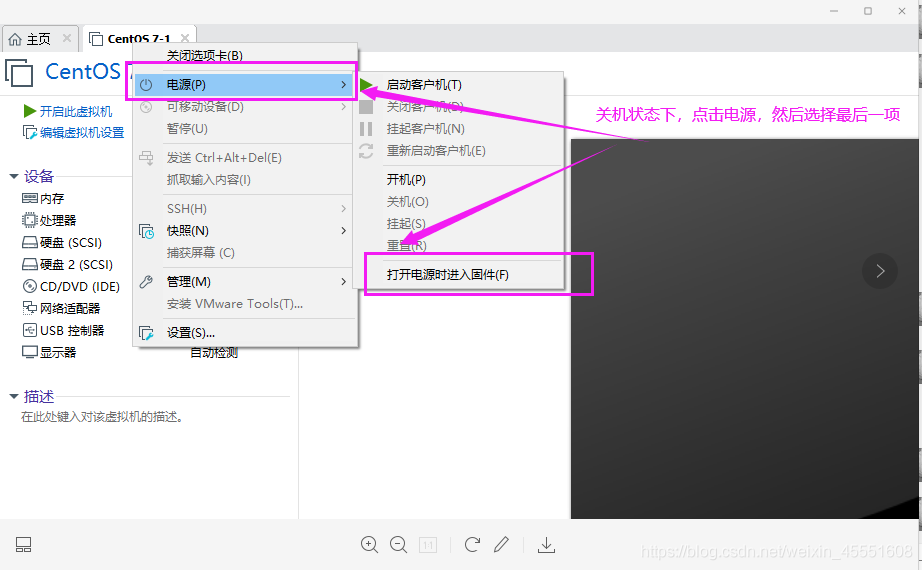
Task: Close the 主页 tab
Action: (x=67, y=38)
